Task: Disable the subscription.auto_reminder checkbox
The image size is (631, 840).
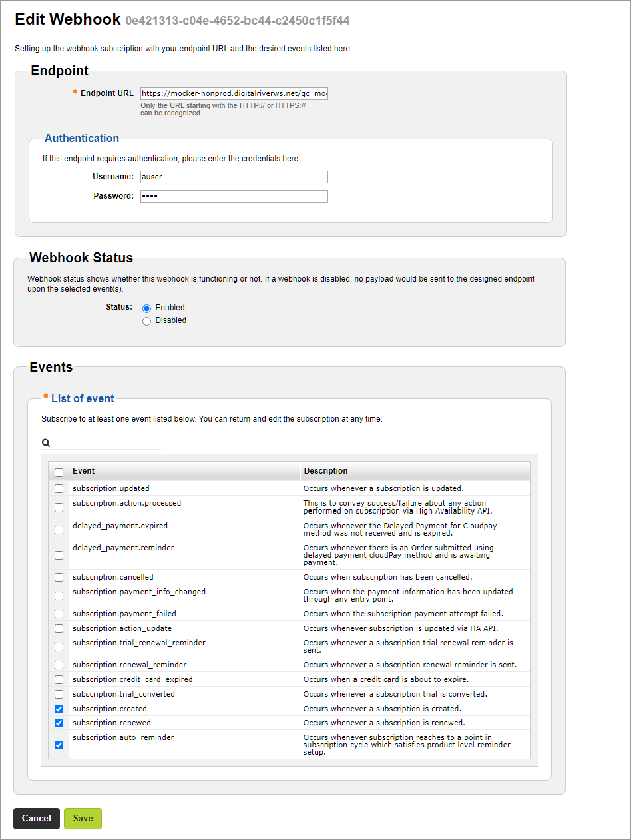Action: 59,745
